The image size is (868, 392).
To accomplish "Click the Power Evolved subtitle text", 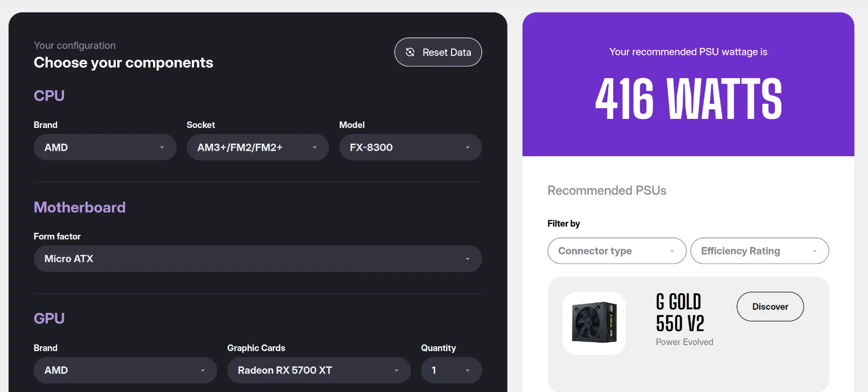I will click(684, 342).
